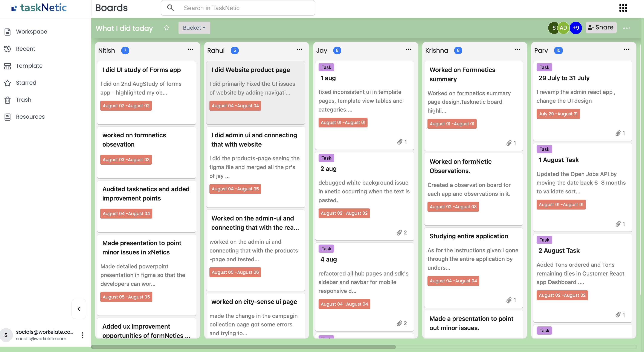
Task: Click attachment icon on '2 August Task' card
Action: (618, 314)
